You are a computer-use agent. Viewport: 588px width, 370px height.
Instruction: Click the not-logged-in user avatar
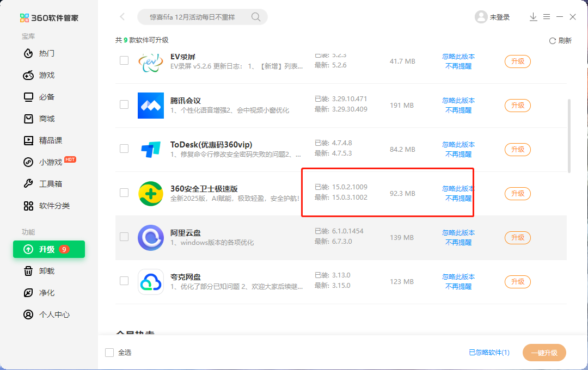point(481,17)
